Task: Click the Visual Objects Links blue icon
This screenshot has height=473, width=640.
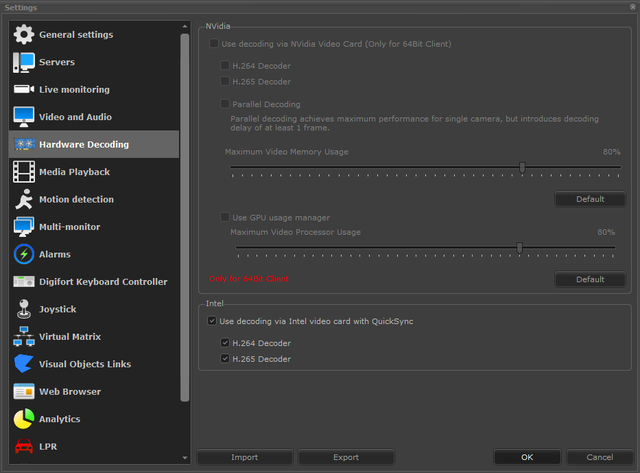Action: [24, 364]
